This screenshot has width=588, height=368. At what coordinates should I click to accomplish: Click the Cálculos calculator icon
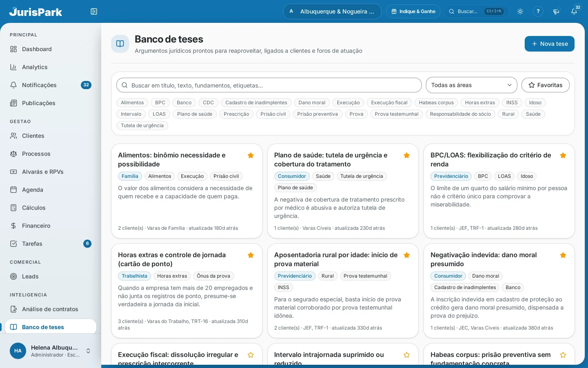[x=13, y=208]
